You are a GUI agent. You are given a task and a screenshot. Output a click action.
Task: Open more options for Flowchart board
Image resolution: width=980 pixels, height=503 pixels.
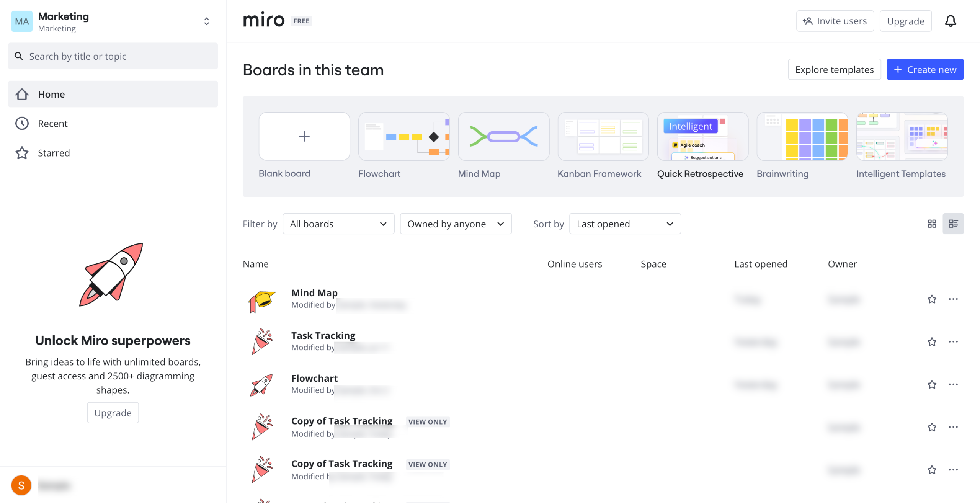coord(953,385)
